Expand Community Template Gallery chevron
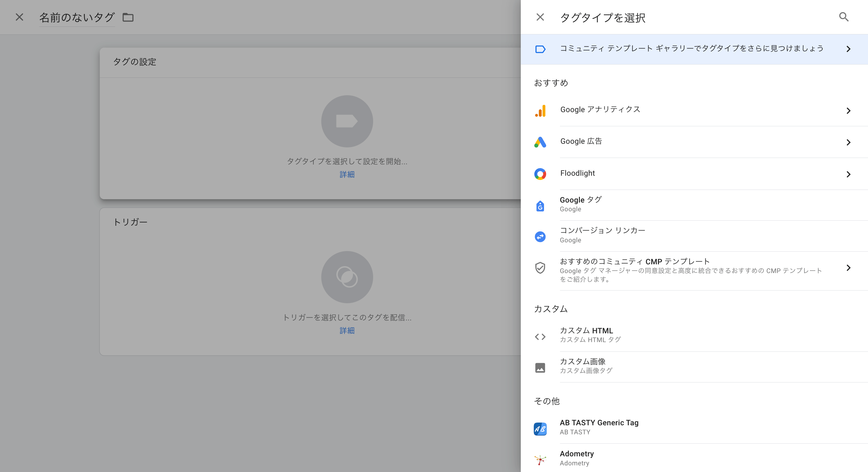 click(x=848, y=49)
